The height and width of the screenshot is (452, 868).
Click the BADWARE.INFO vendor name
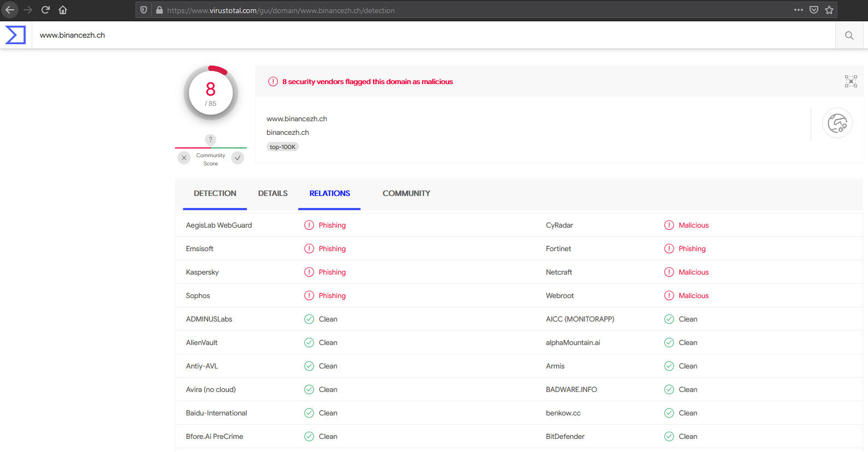click(x=571, y=389)
